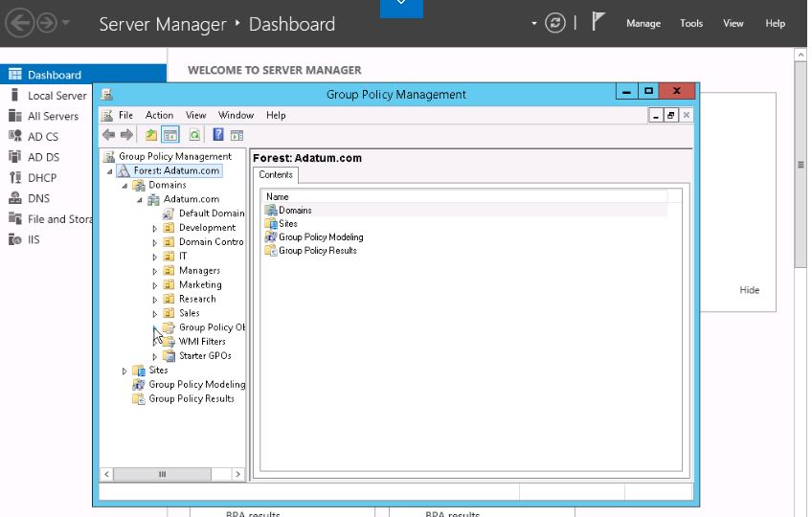Open the Help menu in Group Policy Management
Viewport: 812px width, 517px height.
tap(276, 115)
